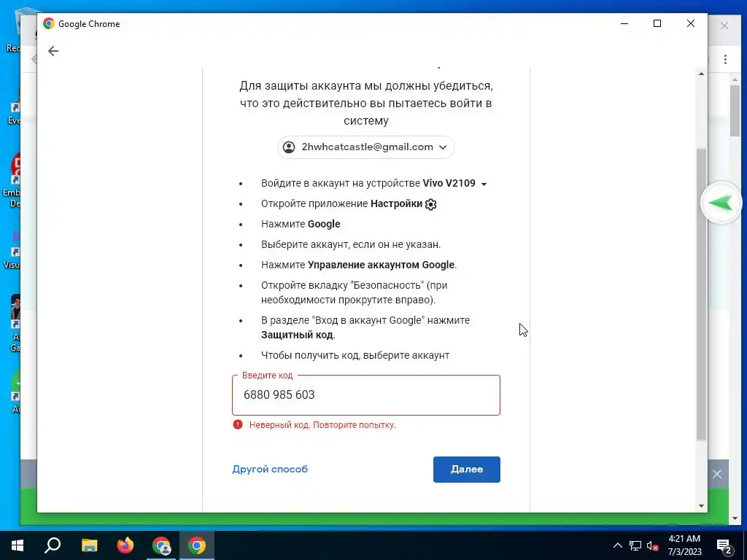Viewport: 747px width, 560px height.
Task: Dismiss the background window's bottom bar with X
Action: (717, 474)
